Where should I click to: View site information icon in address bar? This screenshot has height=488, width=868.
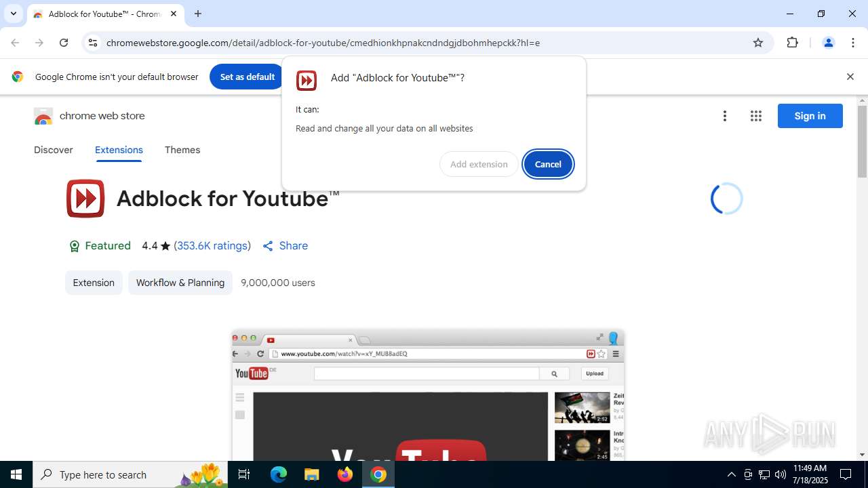pyautogui.click(x=93, y=43)
